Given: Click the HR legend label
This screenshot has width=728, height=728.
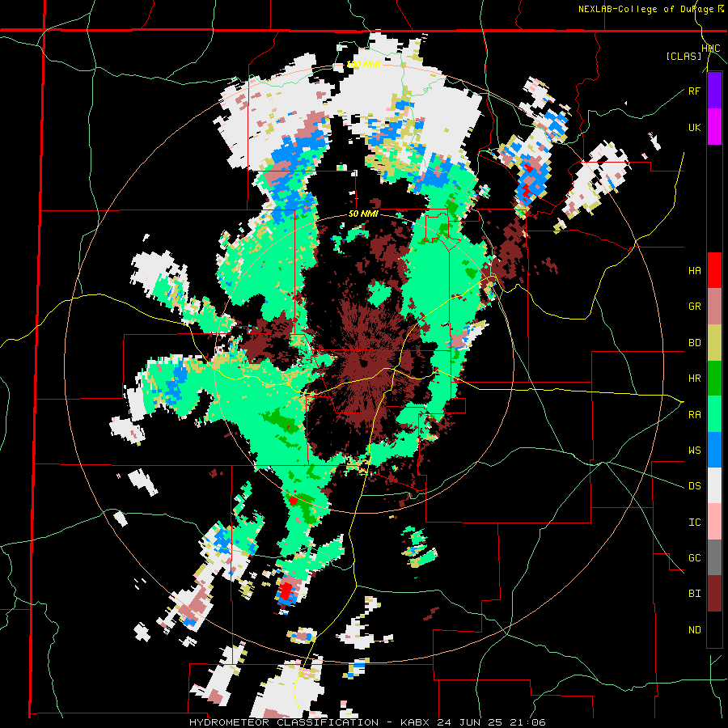Looking at the screenshot, I should (695, 379).
